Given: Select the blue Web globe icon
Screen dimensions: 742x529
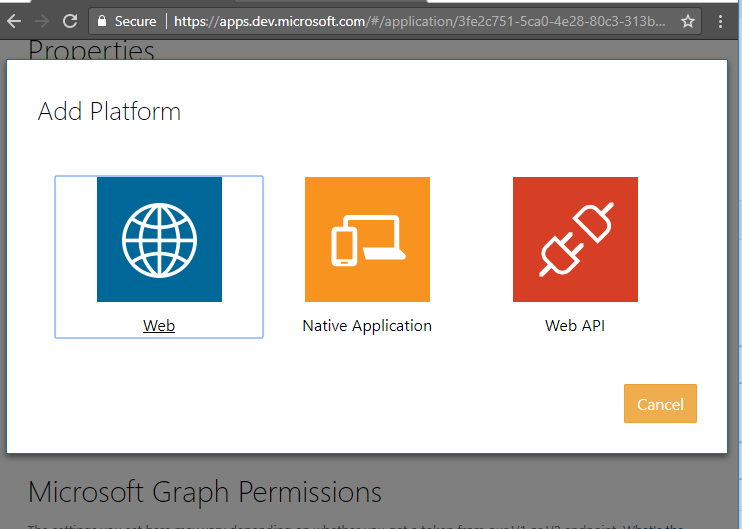Looking at the screenshot, I should tap(159, 239).
